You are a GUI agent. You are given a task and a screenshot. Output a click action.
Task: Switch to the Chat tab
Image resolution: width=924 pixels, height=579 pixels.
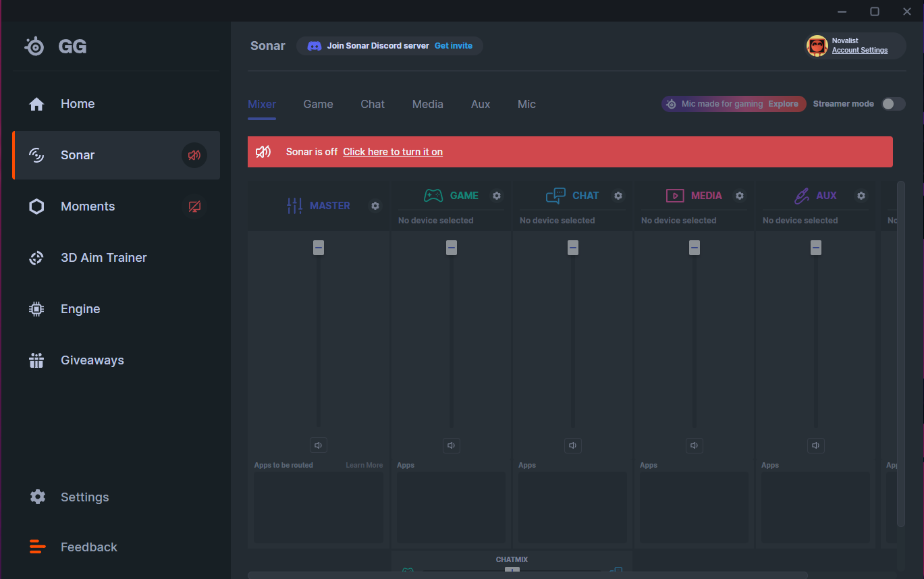[x=373, y=105]
